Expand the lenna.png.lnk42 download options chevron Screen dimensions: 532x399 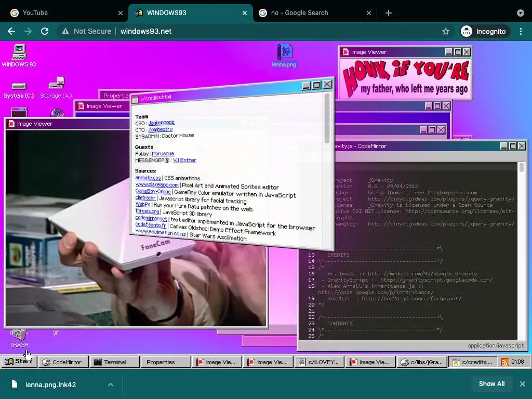coord(111,384)
